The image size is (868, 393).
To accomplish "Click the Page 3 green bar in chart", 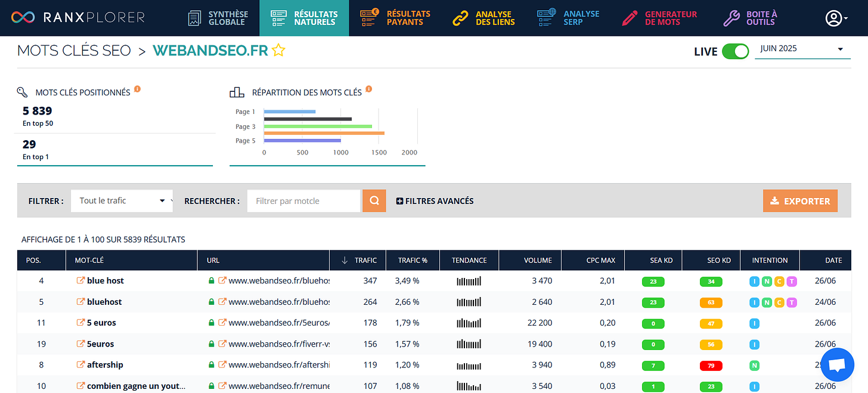I will click(x=318, y=126).
